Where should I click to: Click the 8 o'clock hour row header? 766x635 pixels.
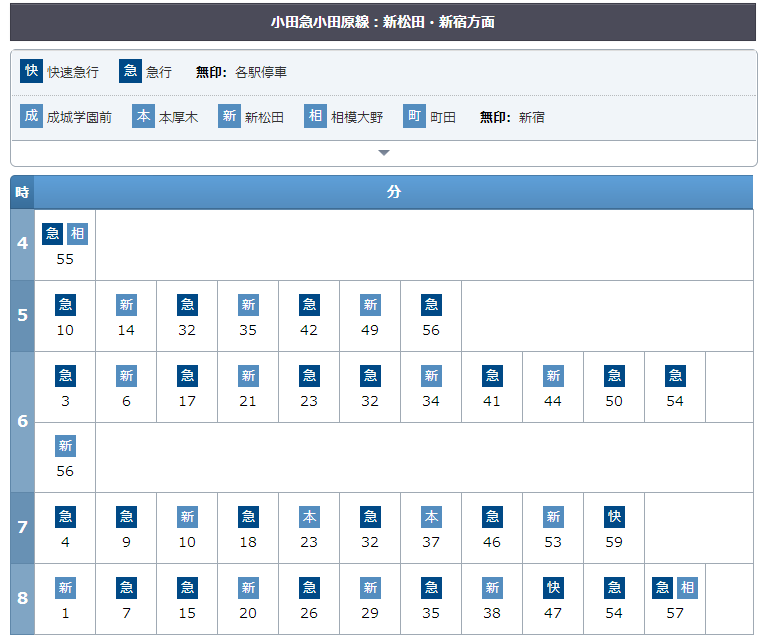[x=22, y=599]
